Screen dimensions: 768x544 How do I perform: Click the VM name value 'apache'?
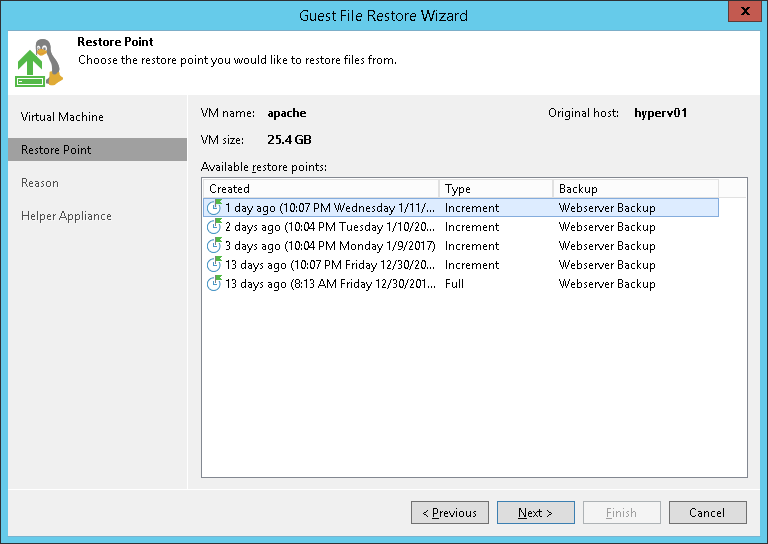pos(287,113)
